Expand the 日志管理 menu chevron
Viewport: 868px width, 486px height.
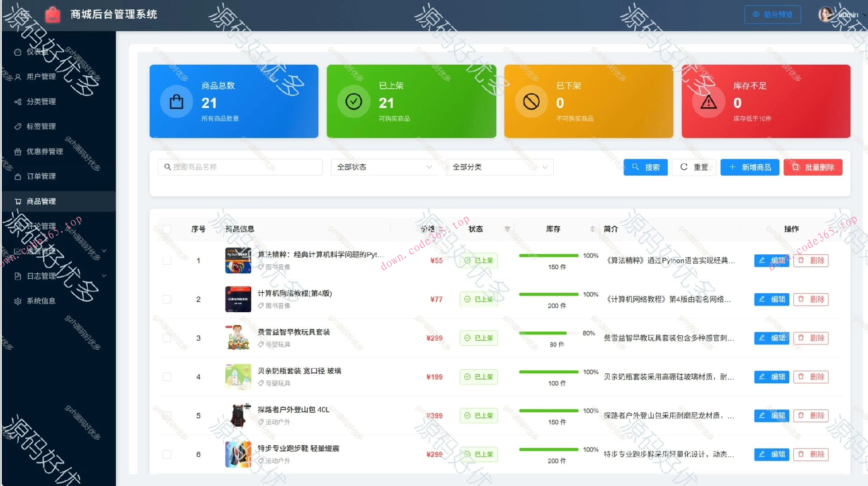104,276
